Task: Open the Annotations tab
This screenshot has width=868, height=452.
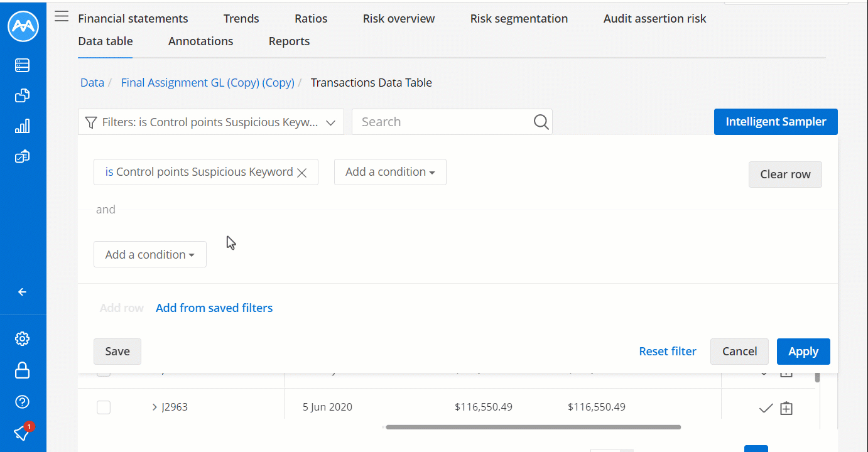Action: [201, 41]
